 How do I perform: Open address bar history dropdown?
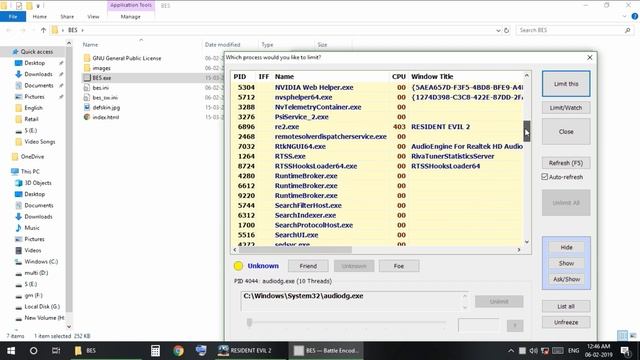(498, 30)
